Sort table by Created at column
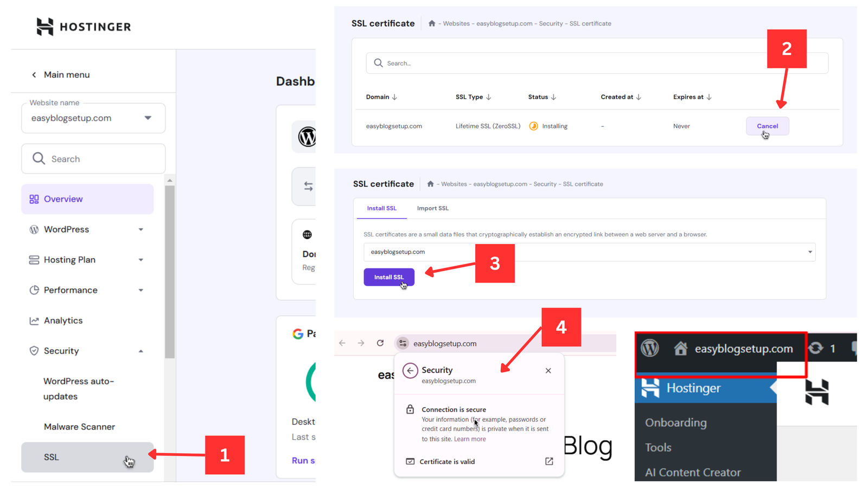This screenshot has height=488, width=868. coord(621,97)
